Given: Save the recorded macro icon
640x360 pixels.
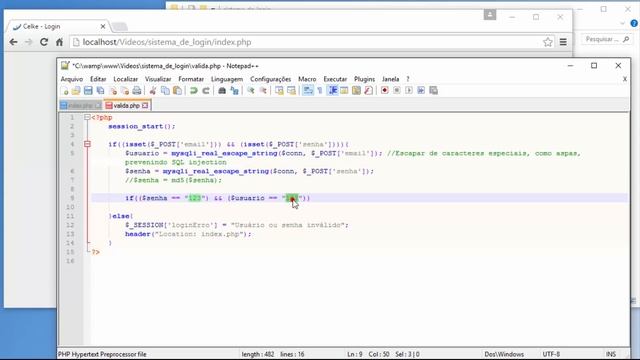Looking at the screenshot, I should [433, 91].
